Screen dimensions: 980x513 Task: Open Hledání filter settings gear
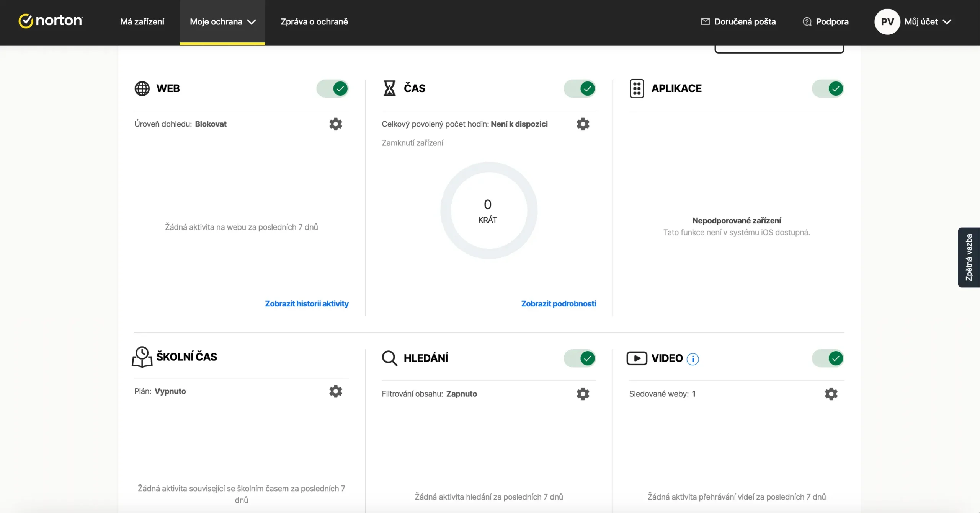point(583,394)
